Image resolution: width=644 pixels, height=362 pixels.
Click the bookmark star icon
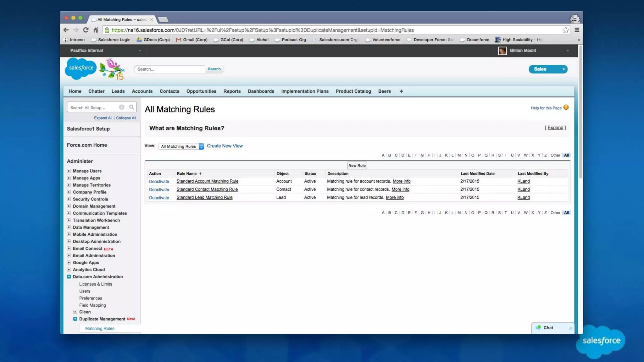565,30
